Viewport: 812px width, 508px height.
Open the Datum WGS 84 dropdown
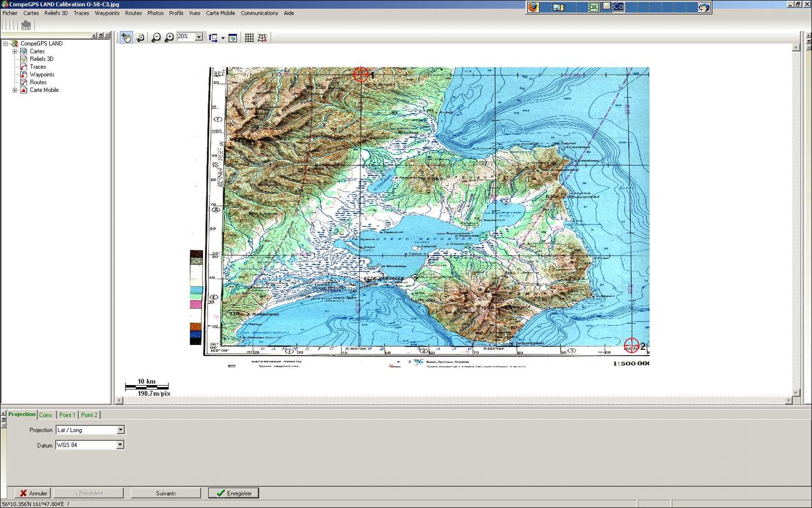tap(120, 445)
